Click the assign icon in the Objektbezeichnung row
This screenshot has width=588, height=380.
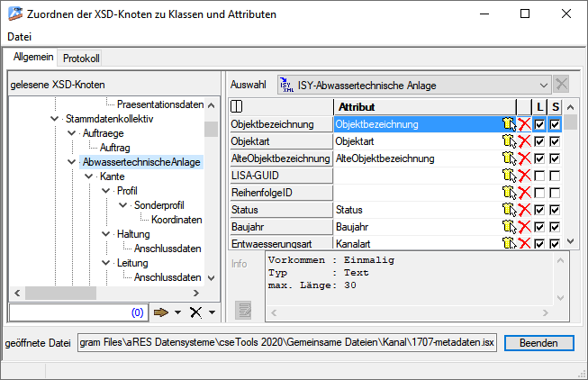pos(508,124)
